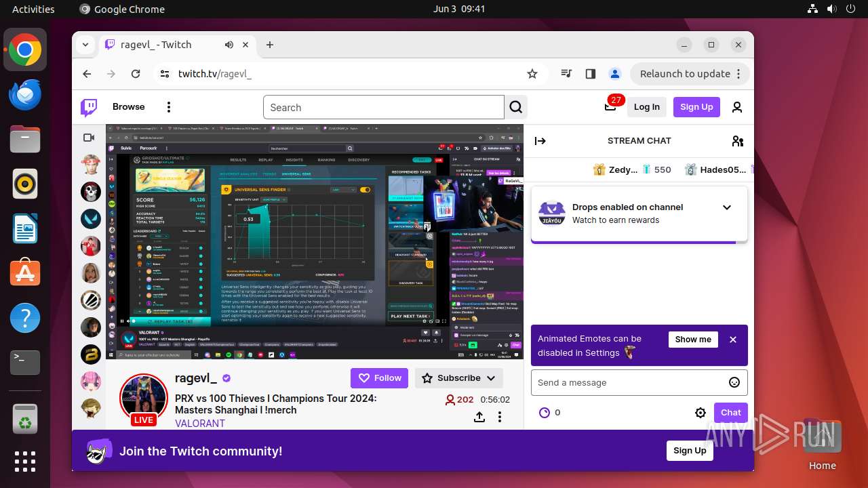Open Activities overview

pos(33,9)
